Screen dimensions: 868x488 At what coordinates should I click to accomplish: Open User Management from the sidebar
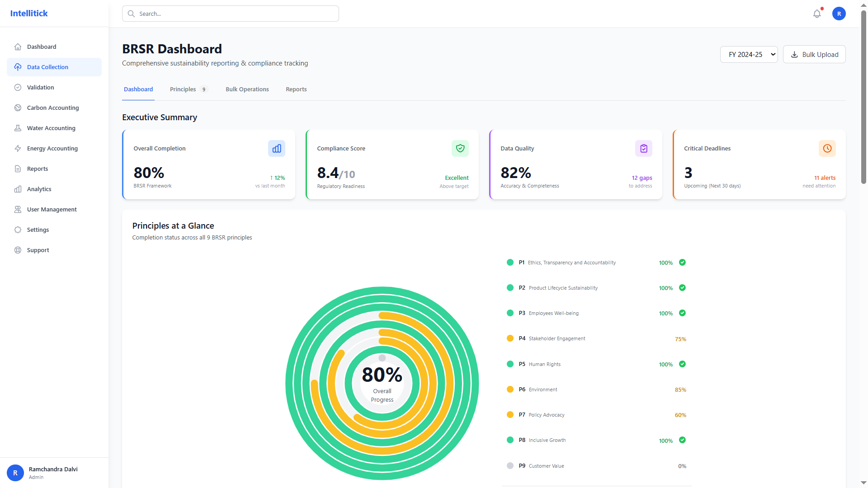tap(52, 209)
